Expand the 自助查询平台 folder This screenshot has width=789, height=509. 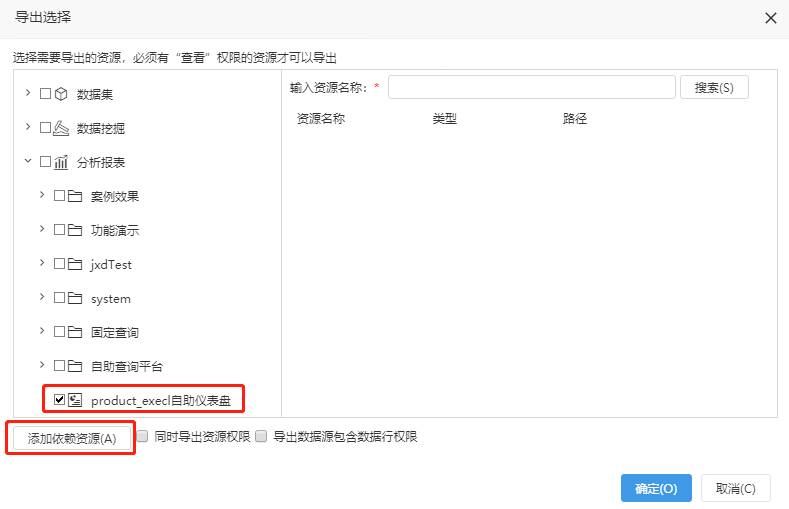point(42,365)
